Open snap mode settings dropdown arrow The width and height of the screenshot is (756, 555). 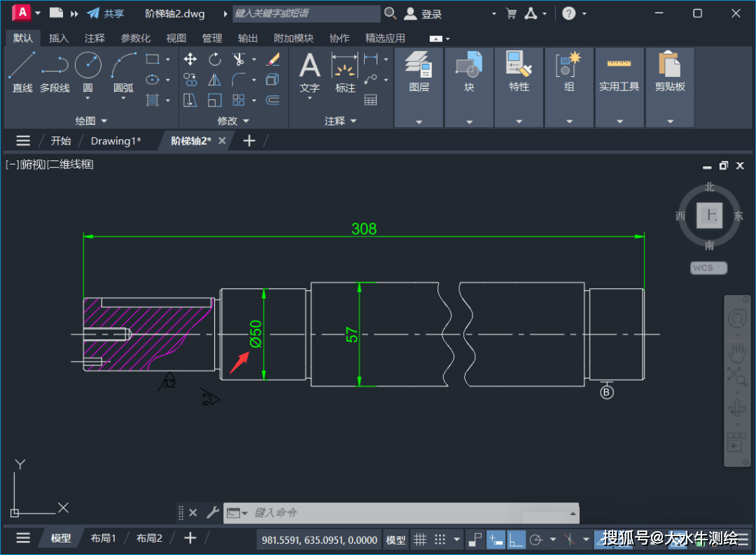[x=457, y=540]
